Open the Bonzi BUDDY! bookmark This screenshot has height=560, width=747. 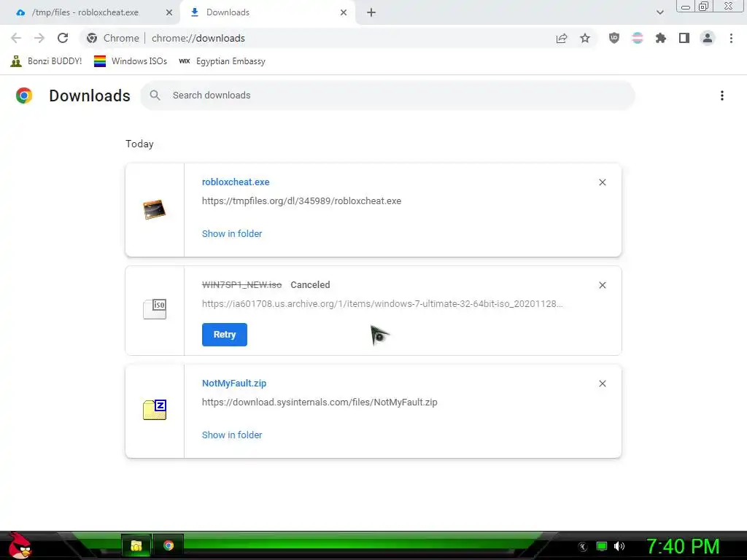pyautogui.click(x=46, y=61)
